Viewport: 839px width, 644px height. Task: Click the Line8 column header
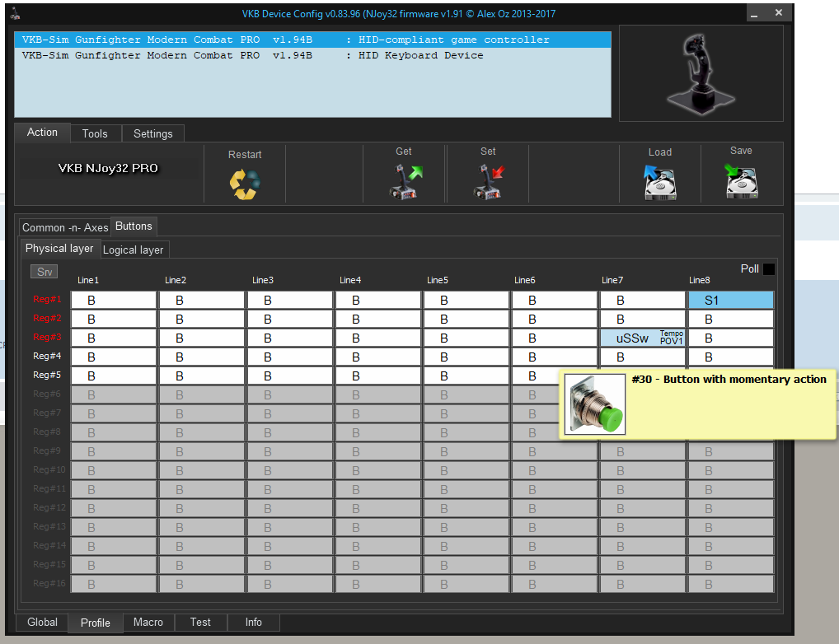(x=700, y=280)
